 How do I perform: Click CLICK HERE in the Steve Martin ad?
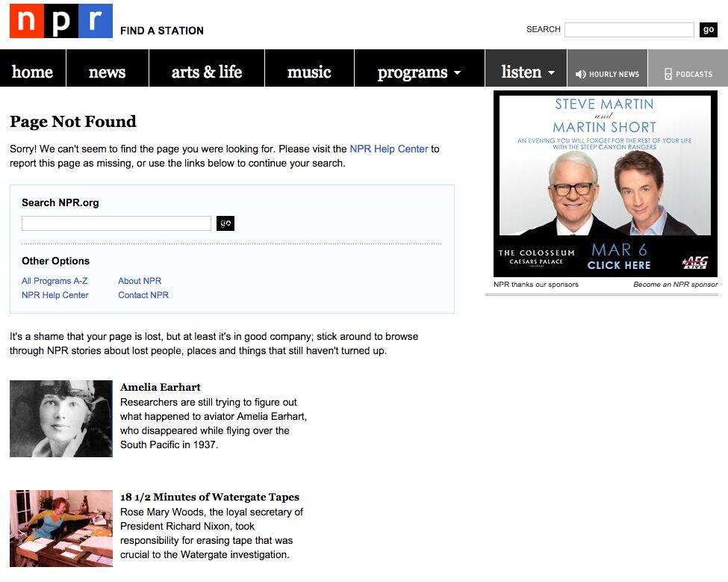coord(618,264)
